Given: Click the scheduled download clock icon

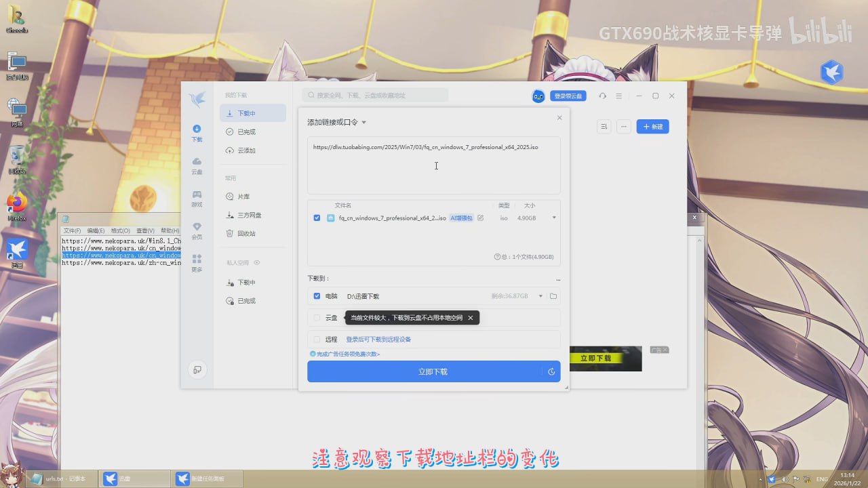Looking at the screenshot, I should coord(551,371).
